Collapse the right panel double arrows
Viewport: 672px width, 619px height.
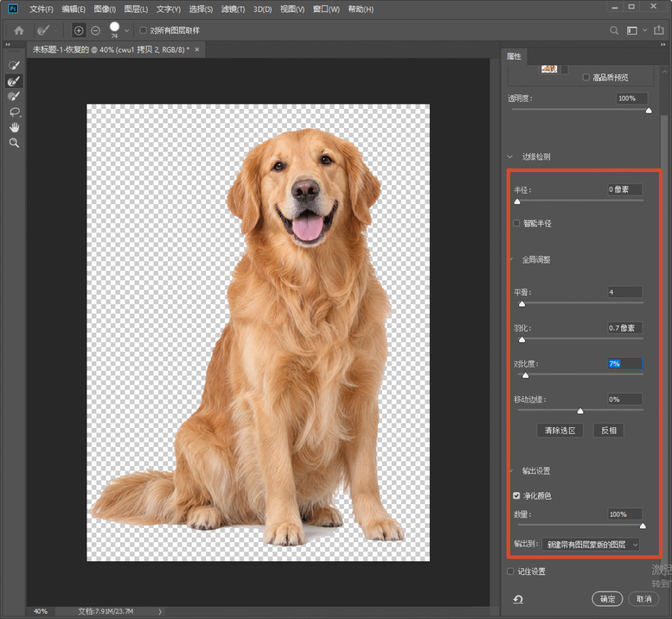pyautogui.click(x=663, y=44)
